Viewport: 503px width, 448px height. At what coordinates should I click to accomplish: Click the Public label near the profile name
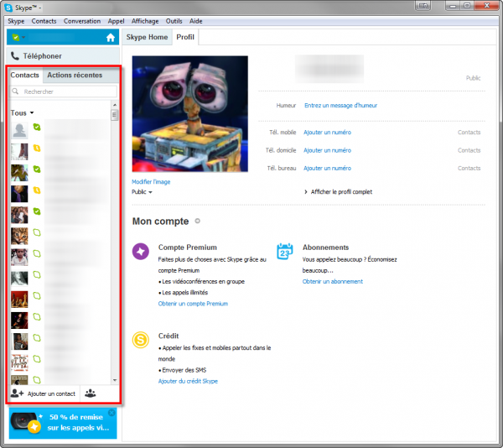click(473, 78)
